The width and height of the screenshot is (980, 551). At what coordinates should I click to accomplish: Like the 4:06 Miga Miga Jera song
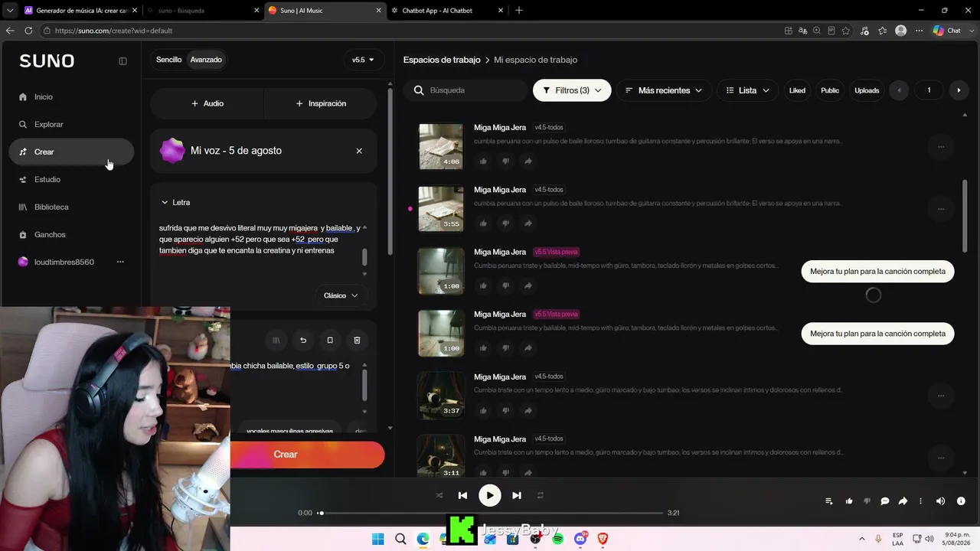(x=483, y=161)
